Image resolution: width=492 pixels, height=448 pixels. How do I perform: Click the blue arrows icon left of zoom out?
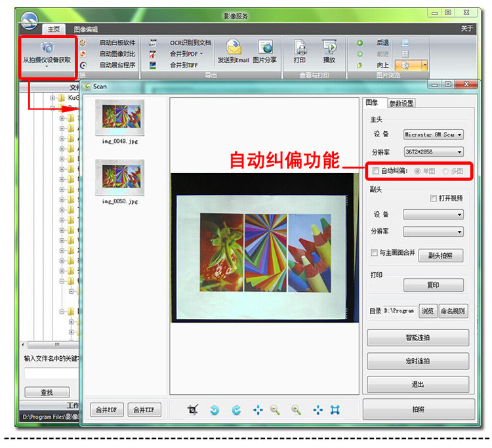258,410
